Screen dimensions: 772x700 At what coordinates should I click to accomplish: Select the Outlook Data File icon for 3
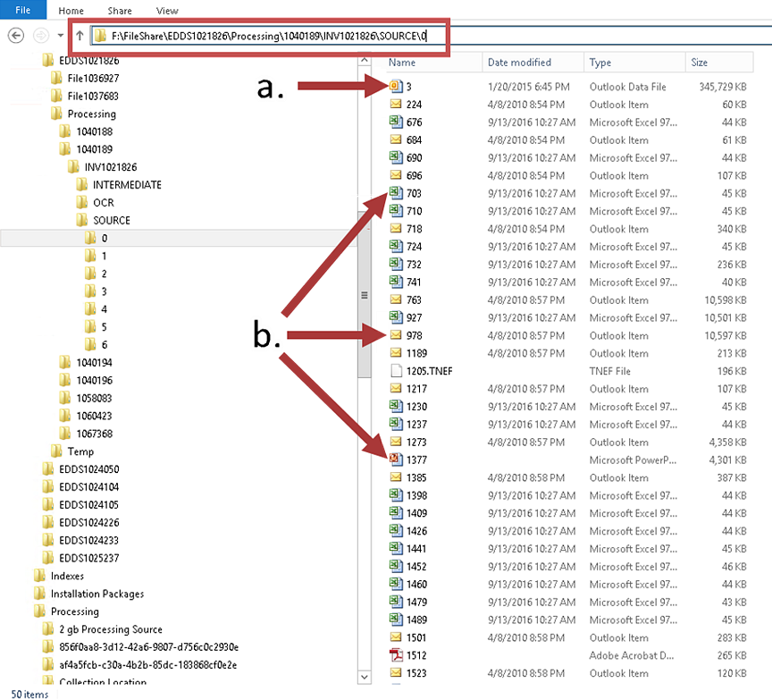(396, 87)
